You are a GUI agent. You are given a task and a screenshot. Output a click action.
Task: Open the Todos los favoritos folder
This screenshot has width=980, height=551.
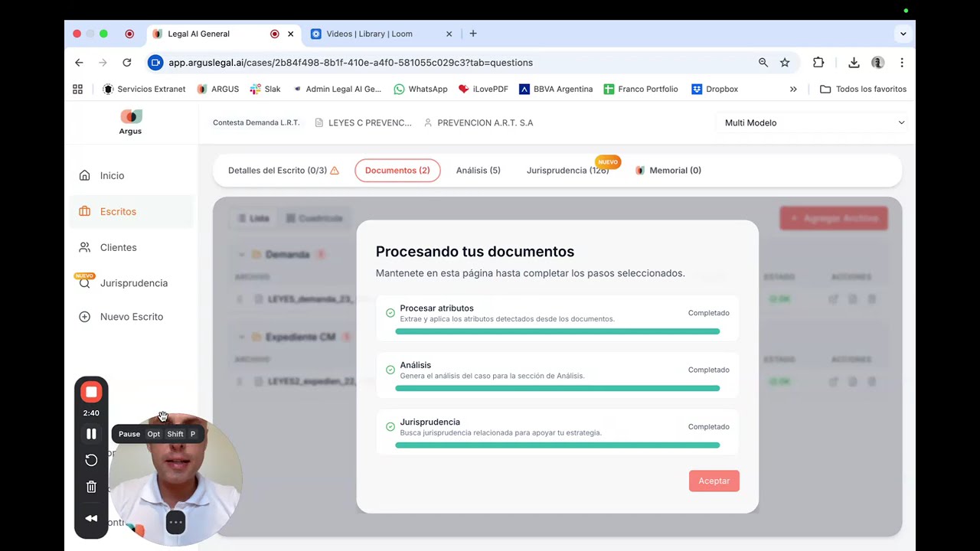(x=863, y=90)
